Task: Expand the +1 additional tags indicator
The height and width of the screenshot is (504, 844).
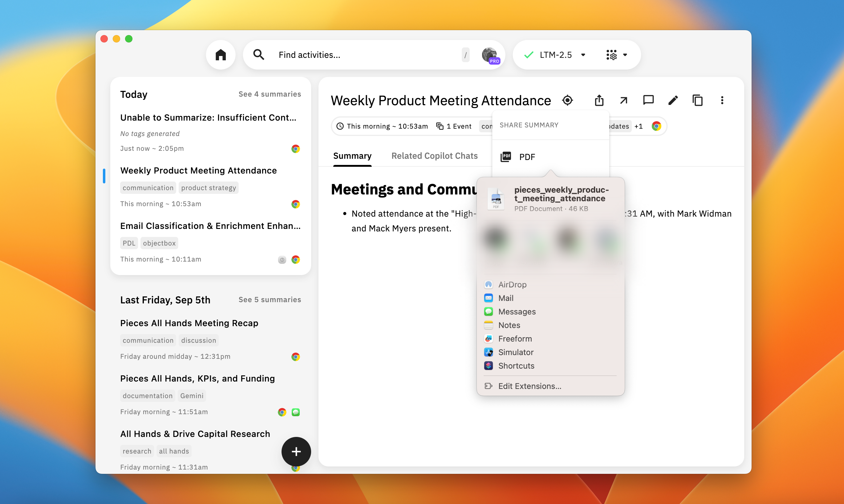Action: [x=638, y=126]
